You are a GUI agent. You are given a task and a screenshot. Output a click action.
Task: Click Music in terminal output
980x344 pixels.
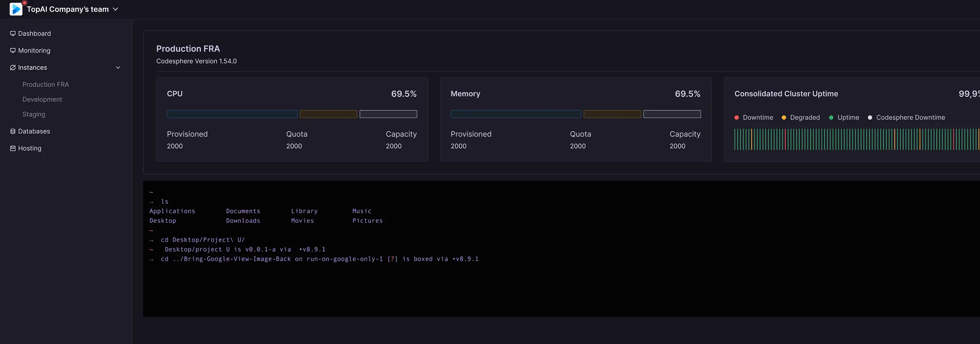click(x=362, y=211)
